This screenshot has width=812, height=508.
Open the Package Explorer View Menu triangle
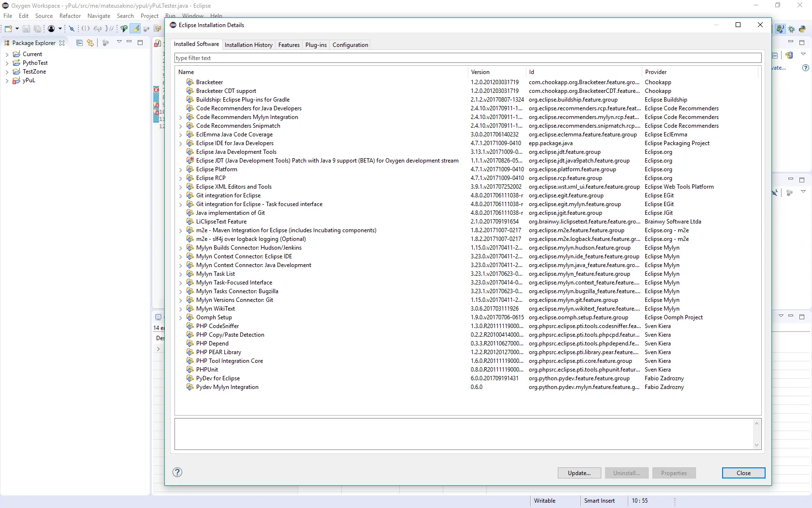tap(119, 42)
